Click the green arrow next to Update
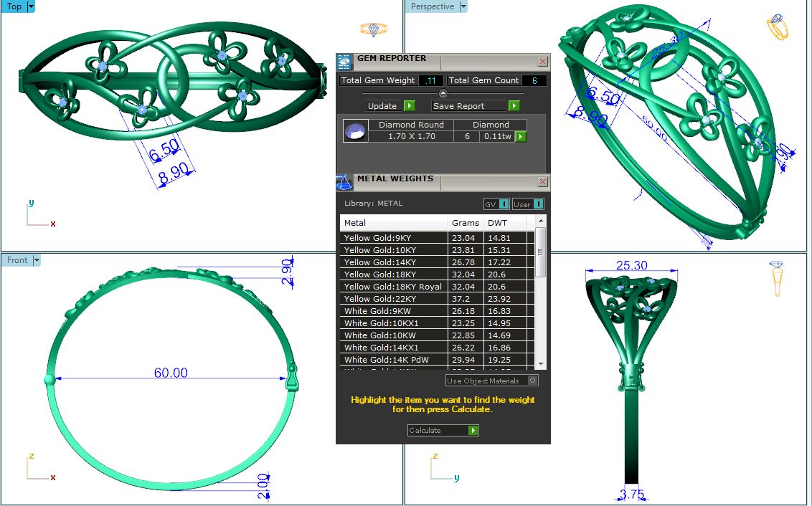This screenshot has height=506, width=812. (409, 106)
